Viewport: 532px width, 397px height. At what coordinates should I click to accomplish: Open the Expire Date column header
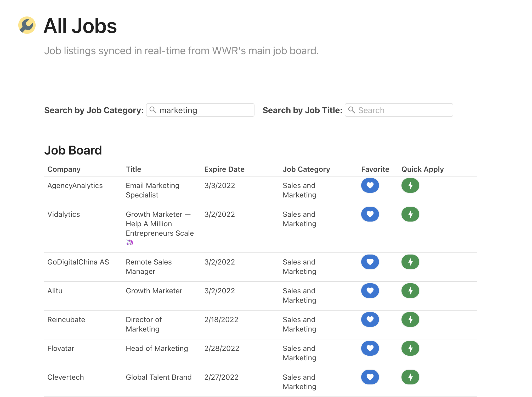coord(224,169)
